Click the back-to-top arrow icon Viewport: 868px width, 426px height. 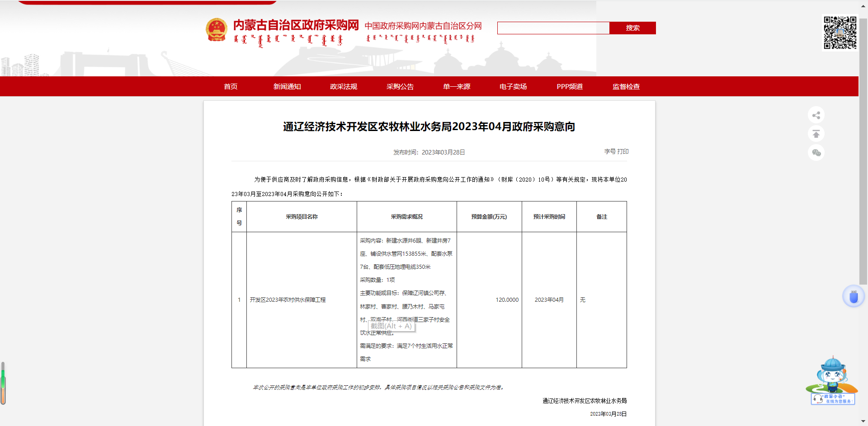(x=816, y=134)
